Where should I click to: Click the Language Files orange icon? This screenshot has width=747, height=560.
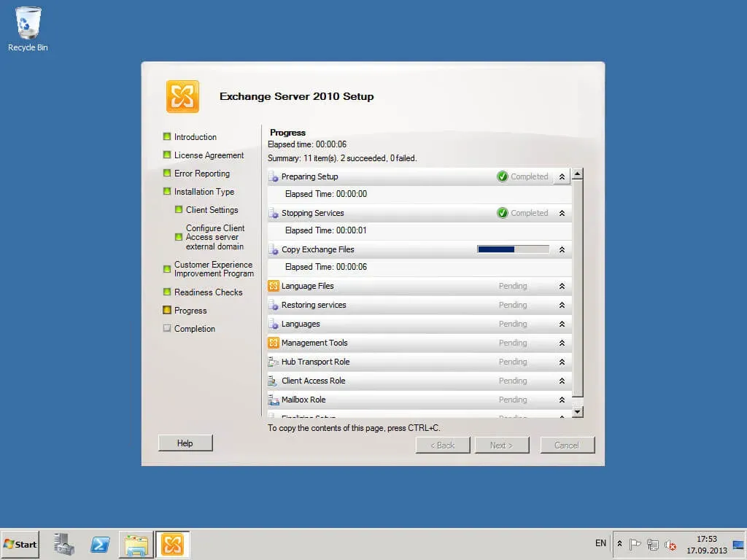tap(274, 286)
